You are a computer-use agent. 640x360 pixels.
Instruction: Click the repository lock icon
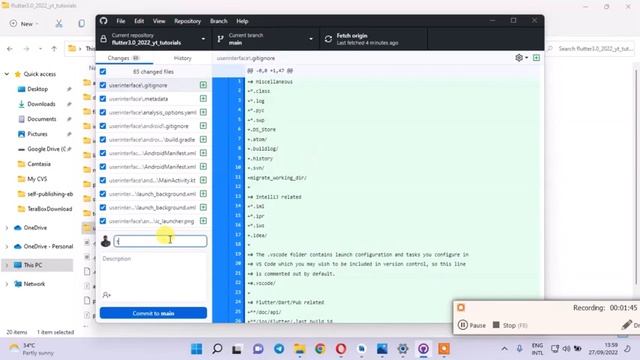(x=104, y=39)
